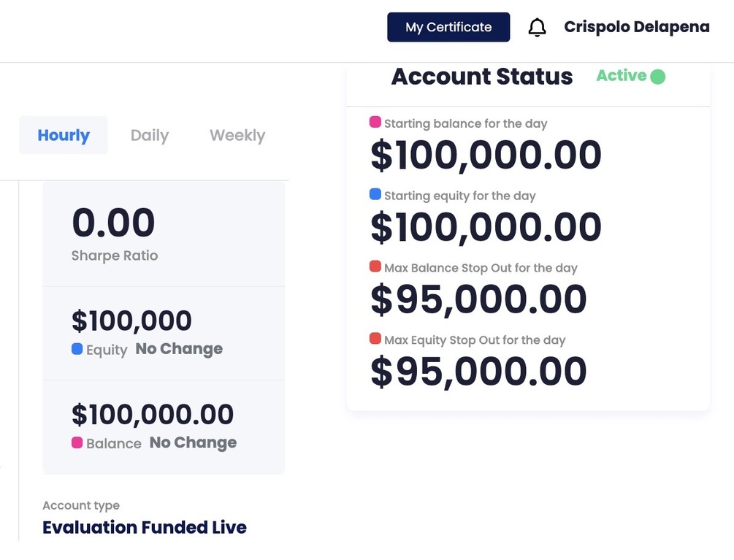Switch to the Weekly view tab
The image size is (734, 560).
tap(237, 135)
